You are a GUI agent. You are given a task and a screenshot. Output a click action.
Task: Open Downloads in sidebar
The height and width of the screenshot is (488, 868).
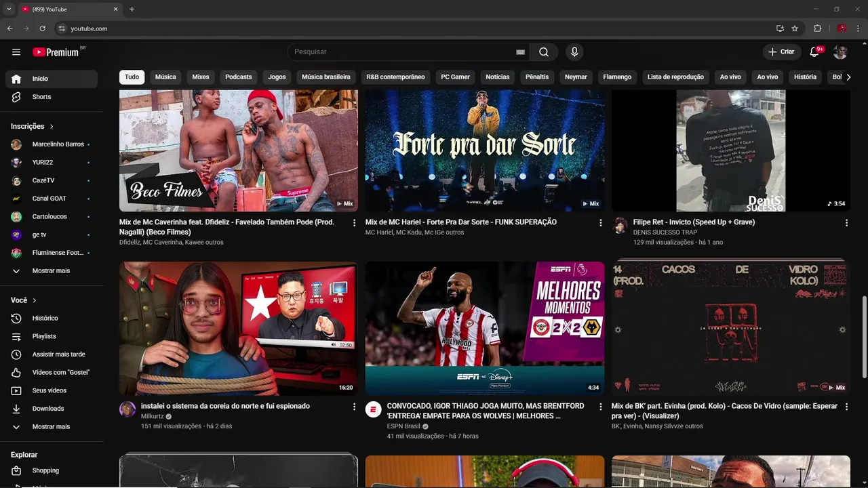52,409
